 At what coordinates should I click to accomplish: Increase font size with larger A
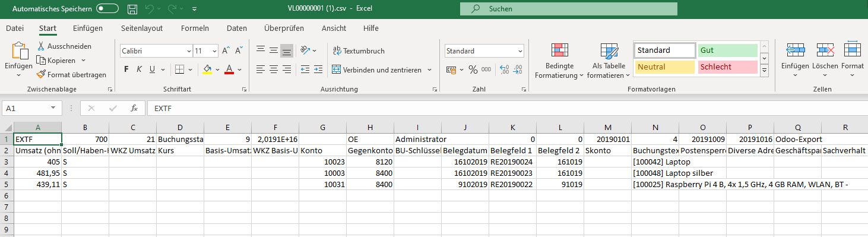pyautogui.click(x=226, y=51)
